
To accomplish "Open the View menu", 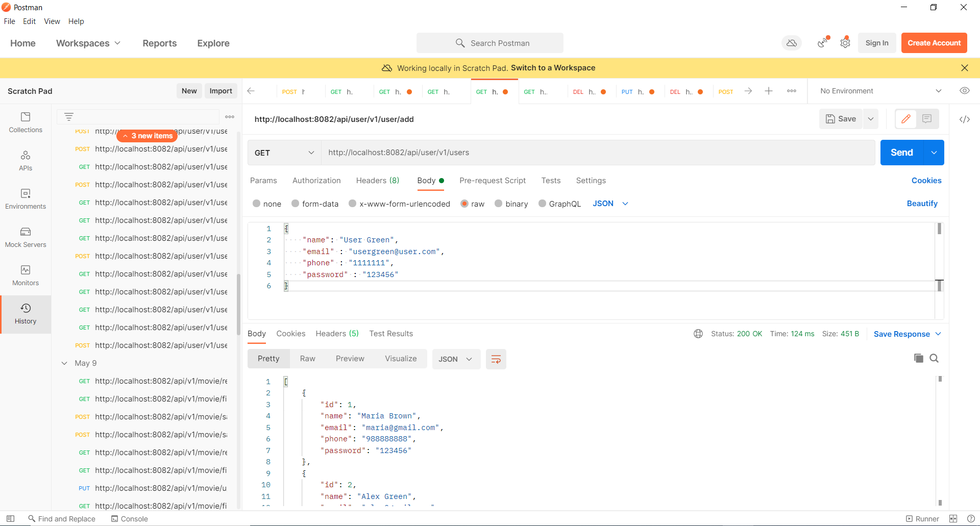I will click(52, 21).
